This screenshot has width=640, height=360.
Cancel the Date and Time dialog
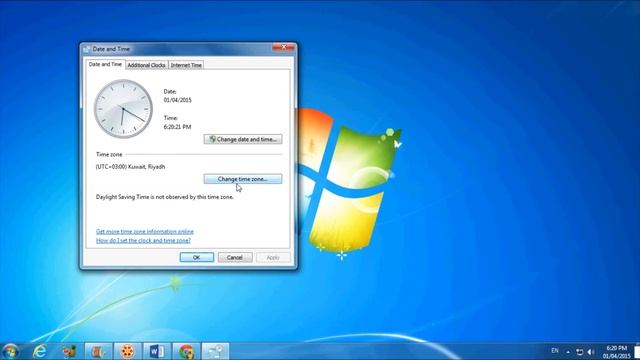tap(235, 257)
